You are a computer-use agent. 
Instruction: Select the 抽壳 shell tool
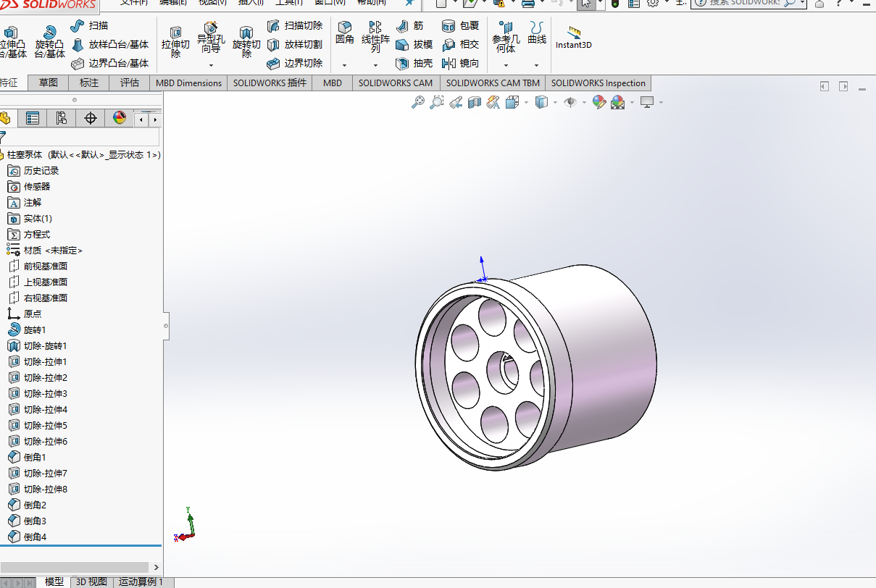[414, 64]
